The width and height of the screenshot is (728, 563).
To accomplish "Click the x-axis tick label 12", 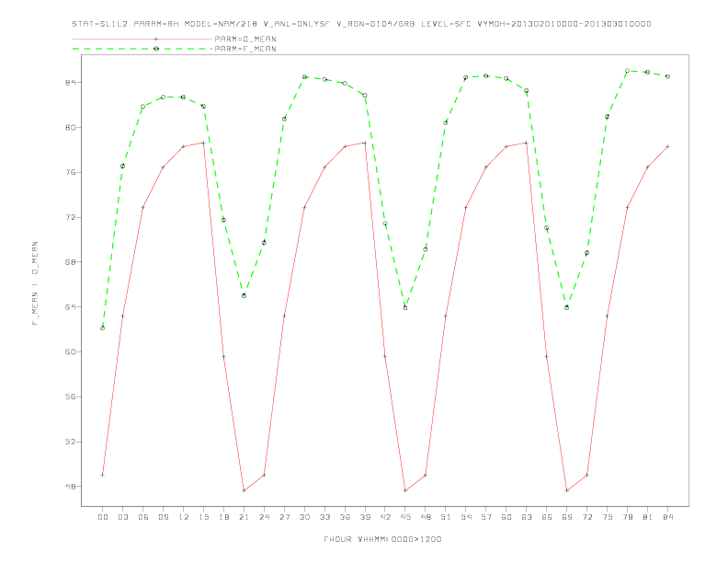I will pos(184,517).
